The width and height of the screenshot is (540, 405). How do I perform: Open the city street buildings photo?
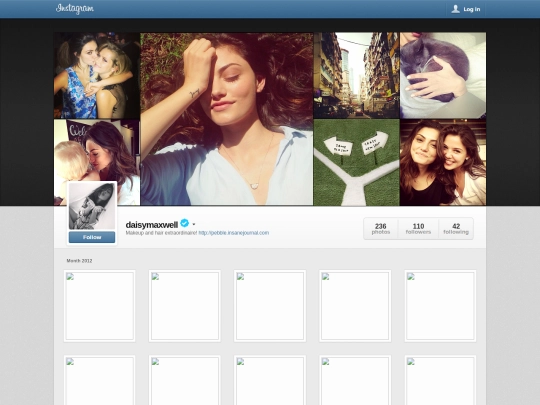point(356,75)
